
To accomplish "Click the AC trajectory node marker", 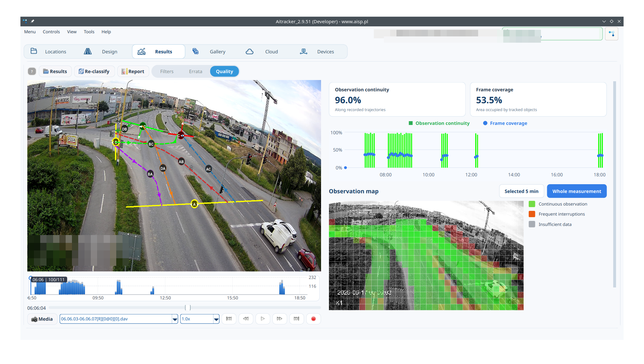I will (x=209, y=169).
